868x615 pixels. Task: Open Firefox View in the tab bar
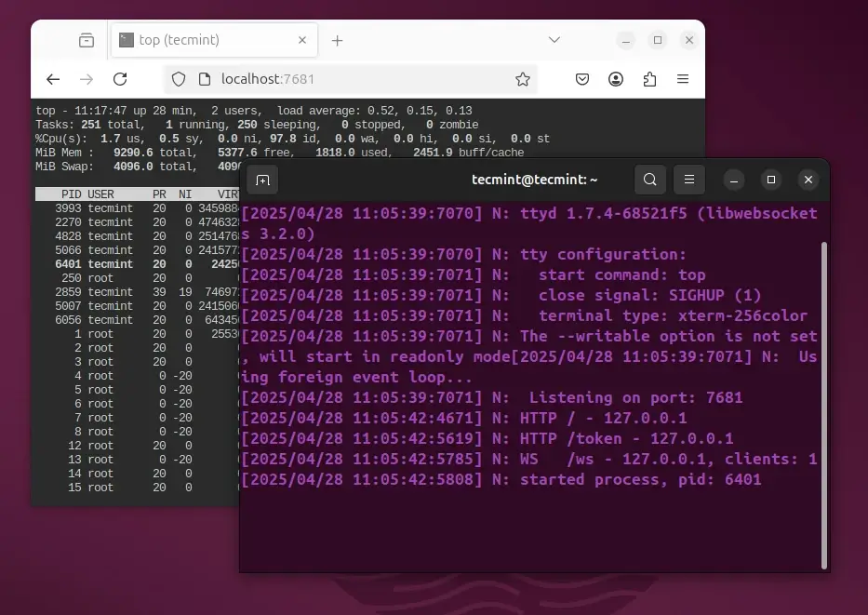(87, 40)
